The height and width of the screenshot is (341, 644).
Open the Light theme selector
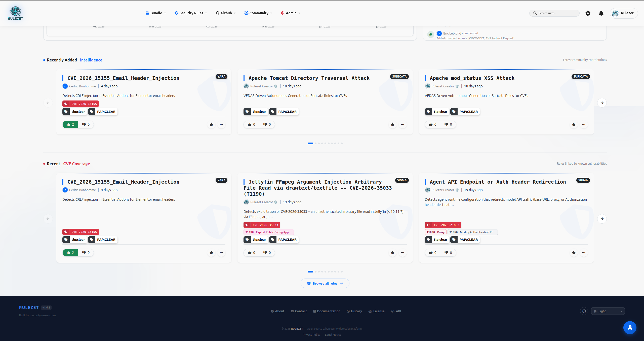608,311
